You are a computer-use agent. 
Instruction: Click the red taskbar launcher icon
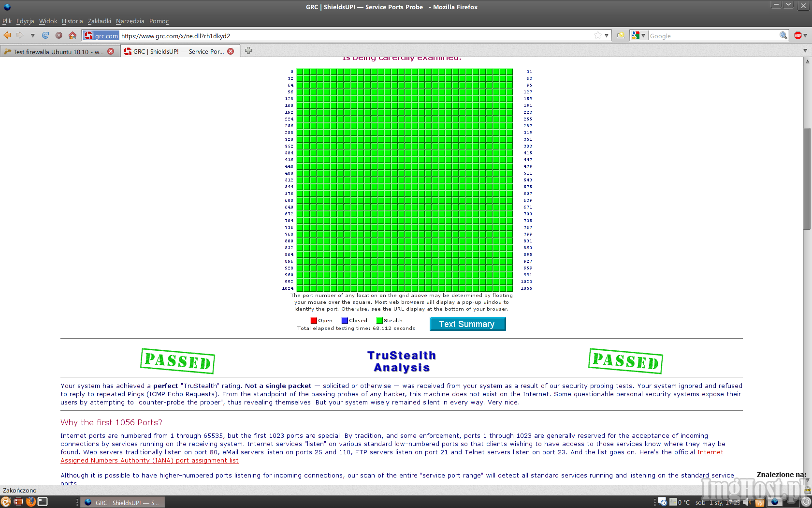pyautogui.click(x=18, y=502)
